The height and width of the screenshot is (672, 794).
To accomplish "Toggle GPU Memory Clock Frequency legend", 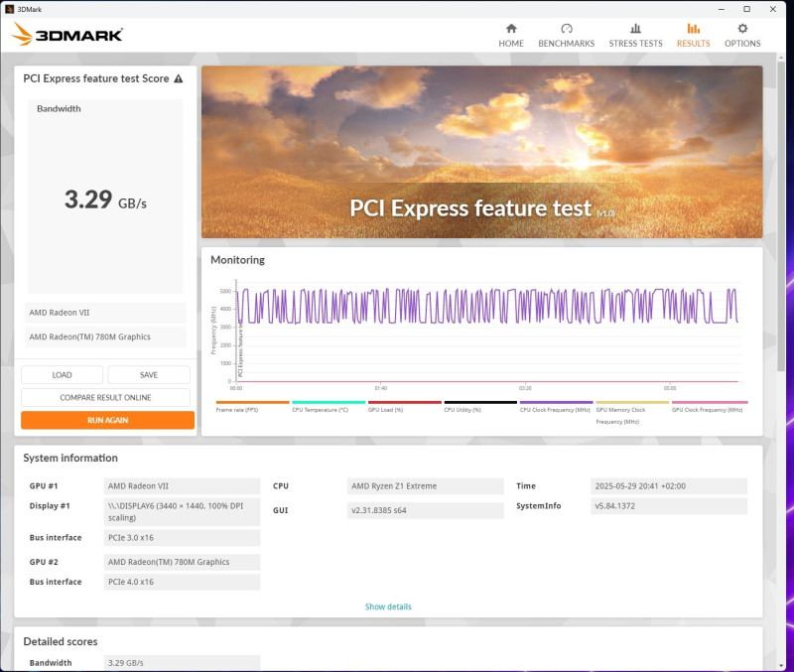I will (x=632, y=403).
